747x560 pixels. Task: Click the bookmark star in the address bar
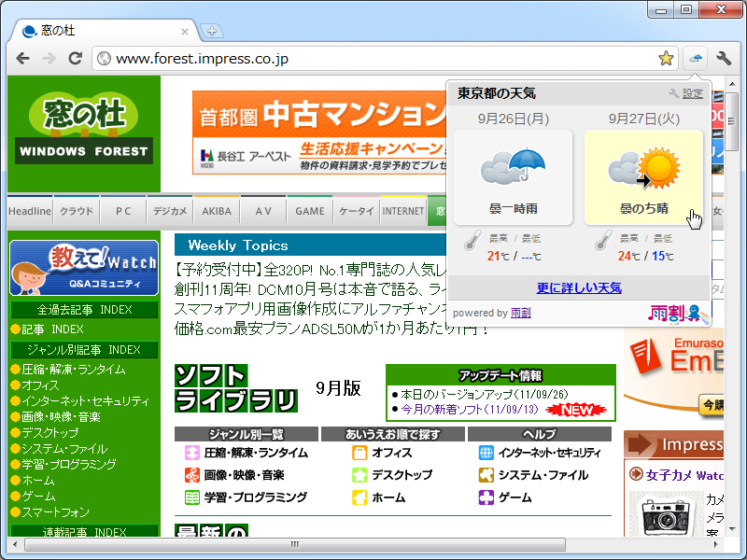667,58
